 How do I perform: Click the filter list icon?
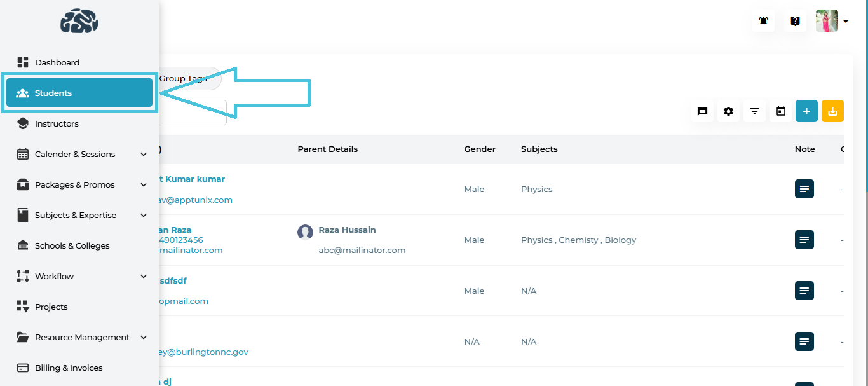point(754,111)
